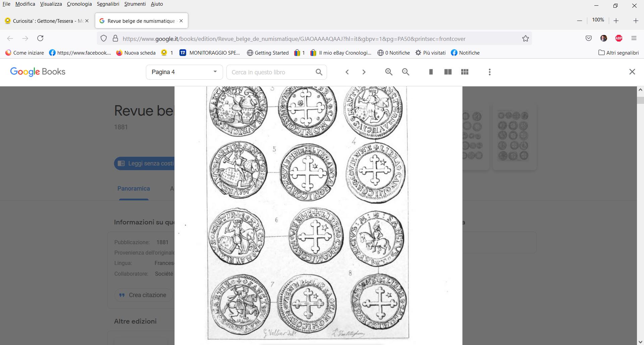Open the 'Altri segnalibri' folder
644x345 pixels.
[619, 53]
